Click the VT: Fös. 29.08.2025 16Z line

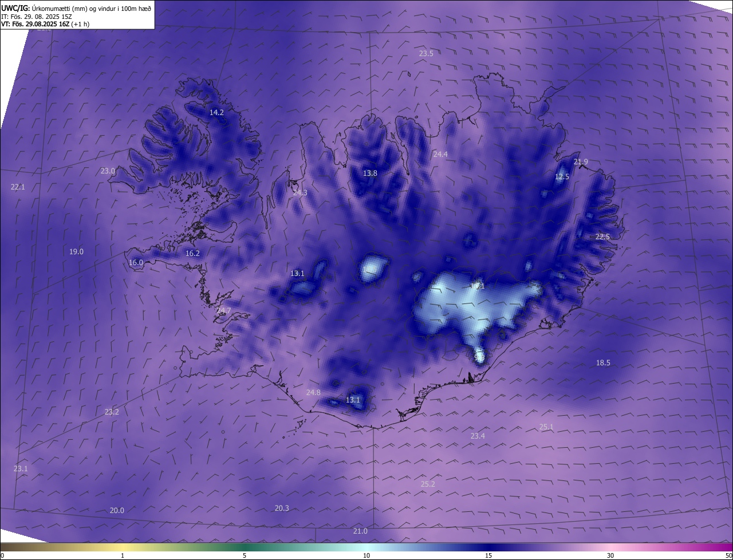click(45, 24)
